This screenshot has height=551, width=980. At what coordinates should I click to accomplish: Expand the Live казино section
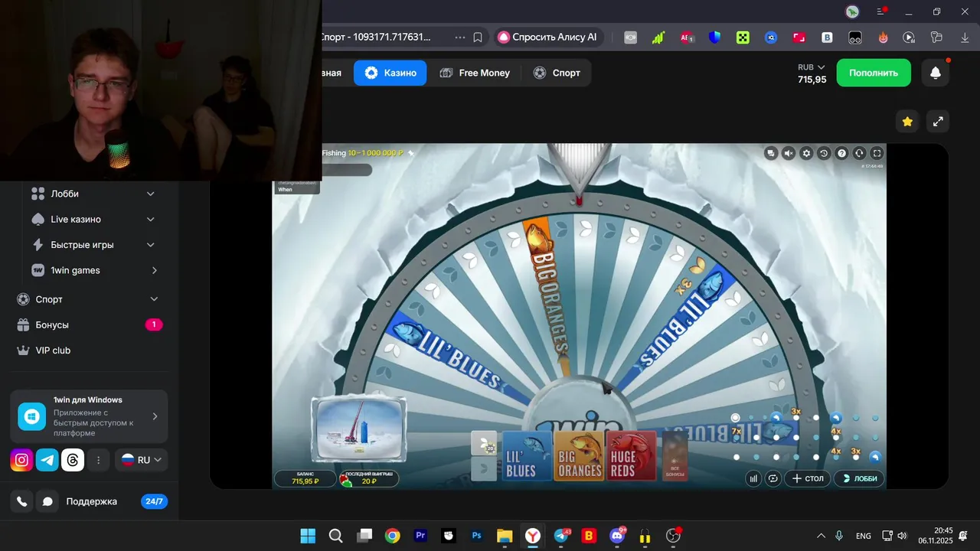pos(93,219)
